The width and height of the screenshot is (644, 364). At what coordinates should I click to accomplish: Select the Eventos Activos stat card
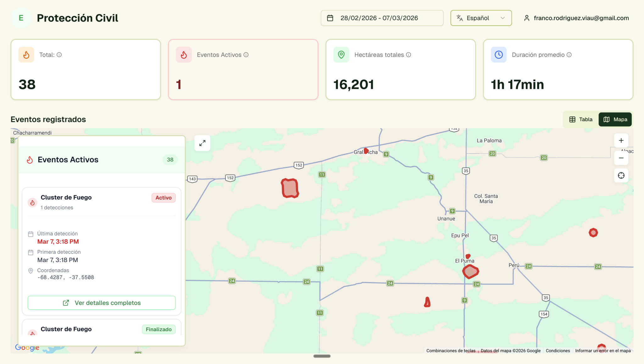243,70
